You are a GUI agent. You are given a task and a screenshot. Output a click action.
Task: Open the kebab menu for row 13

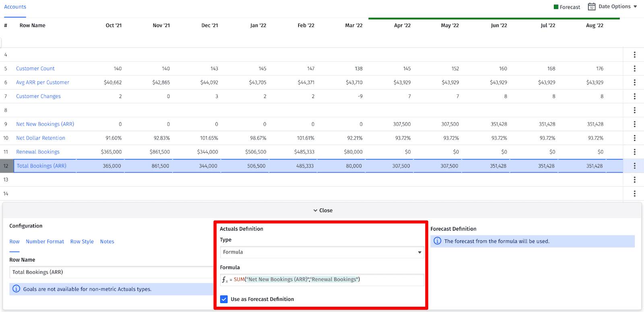pos(634,180)
